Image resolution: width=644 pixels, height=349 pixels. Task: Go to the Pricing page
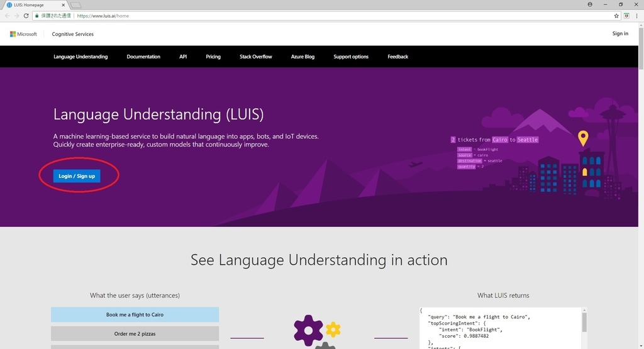tap(213, 57)
